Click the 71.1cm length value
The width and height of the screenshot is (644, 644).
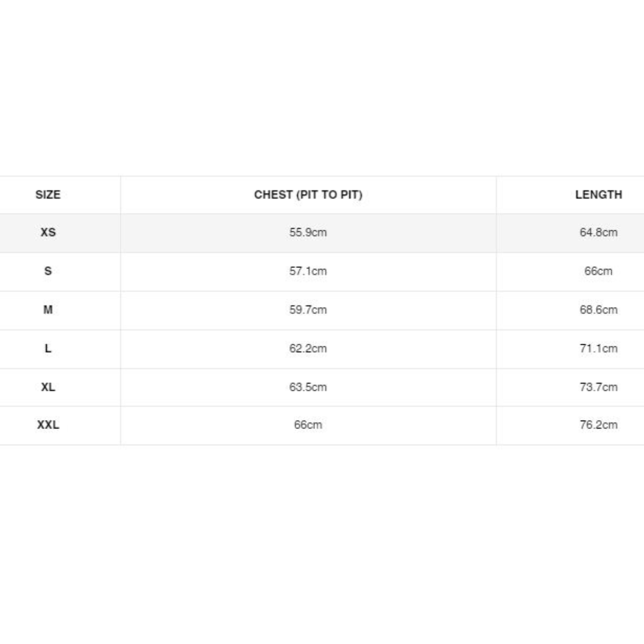[x=598, y=348]
